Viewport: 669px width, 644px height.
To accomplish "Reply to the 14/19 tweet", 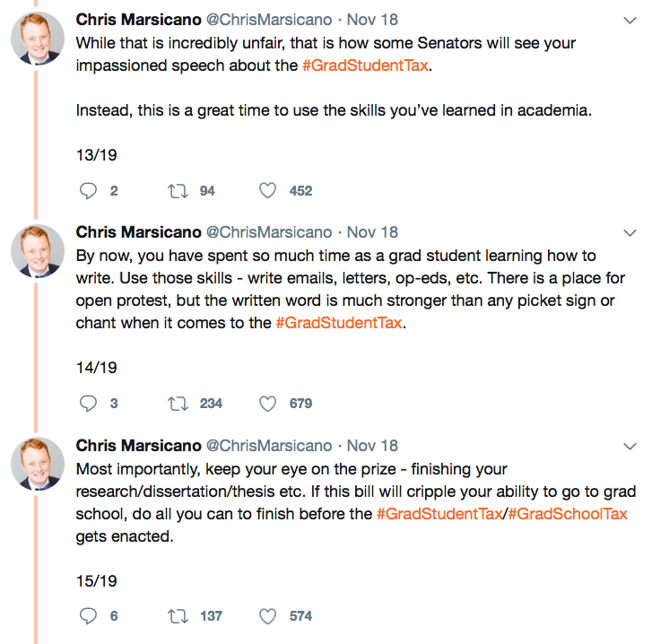I will pyautogui.click(x=88, y=404).
